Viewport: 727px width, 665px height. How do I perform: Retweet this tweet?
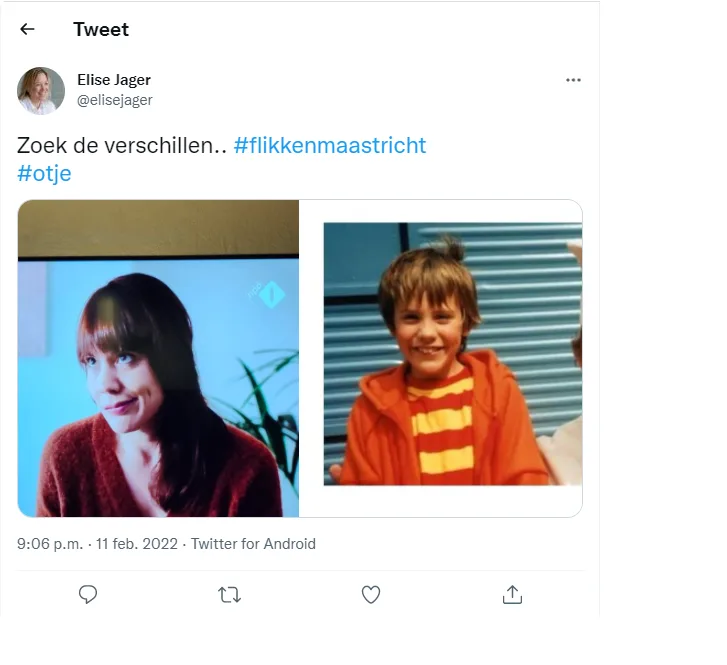(229, 594)
